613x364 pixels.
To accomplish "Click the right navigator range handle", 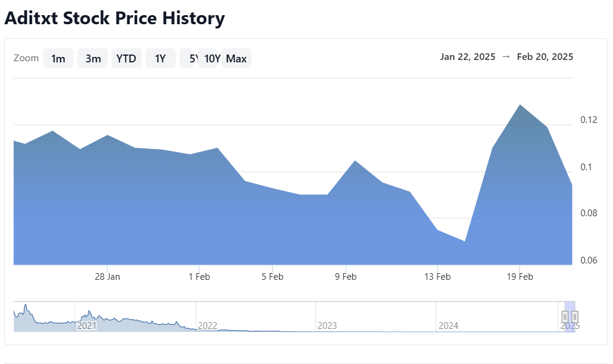I will (575, 317).
